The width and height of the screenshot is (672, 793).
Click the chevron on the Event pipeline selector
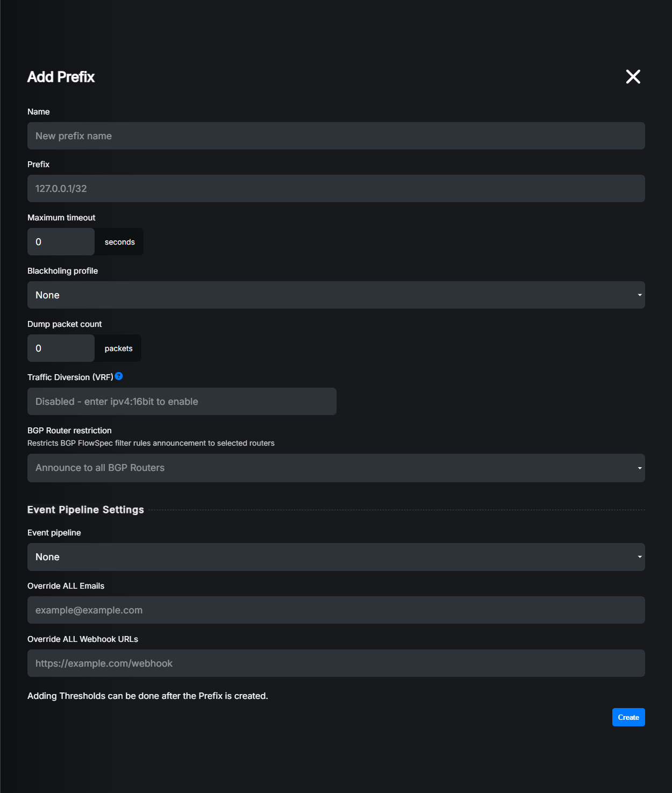(x=639, y=557)
